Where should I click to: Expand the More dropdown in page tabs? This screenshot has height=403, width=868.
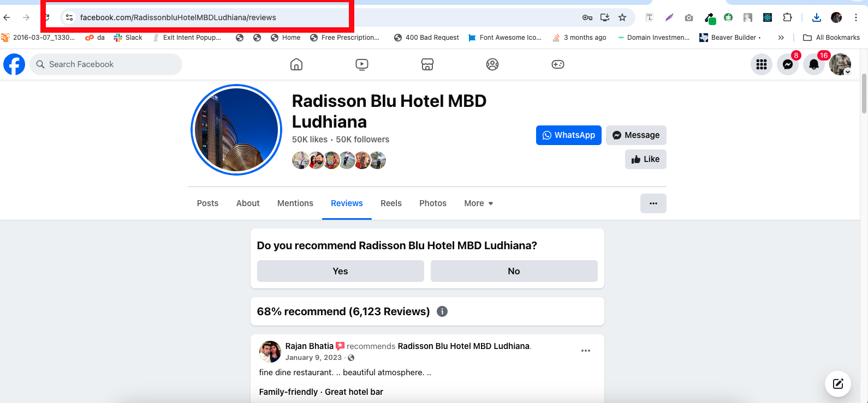coord(478,203)
